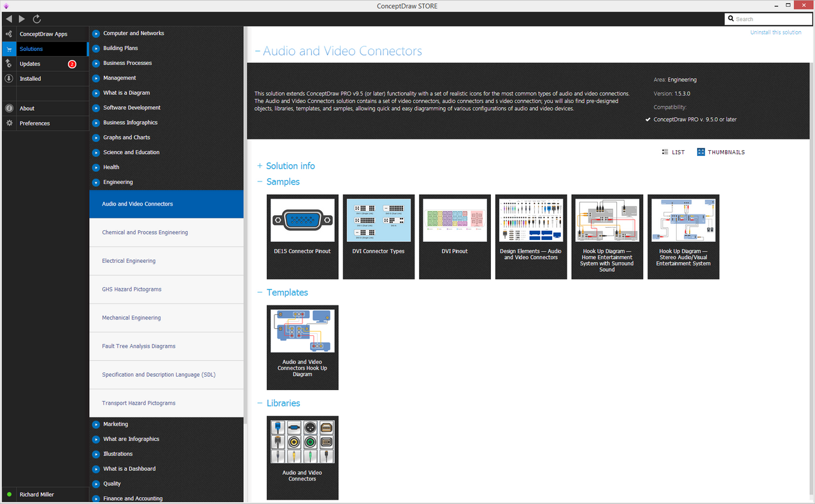815x504 pixels.
Task: Click the Updates sidebar icon
Action: pyautogui.click(x=9, y=64)
